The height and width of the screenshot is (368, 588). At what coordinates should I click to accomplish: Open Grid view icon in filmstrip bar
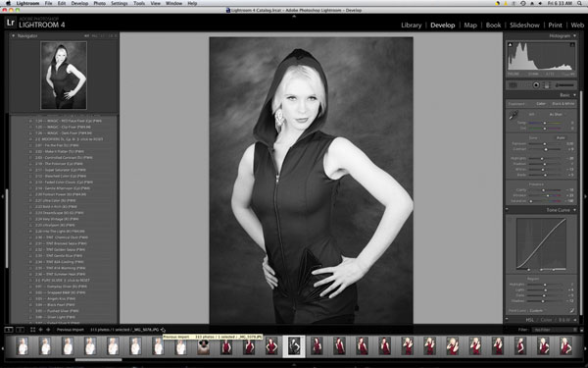[x=32, y=330]
